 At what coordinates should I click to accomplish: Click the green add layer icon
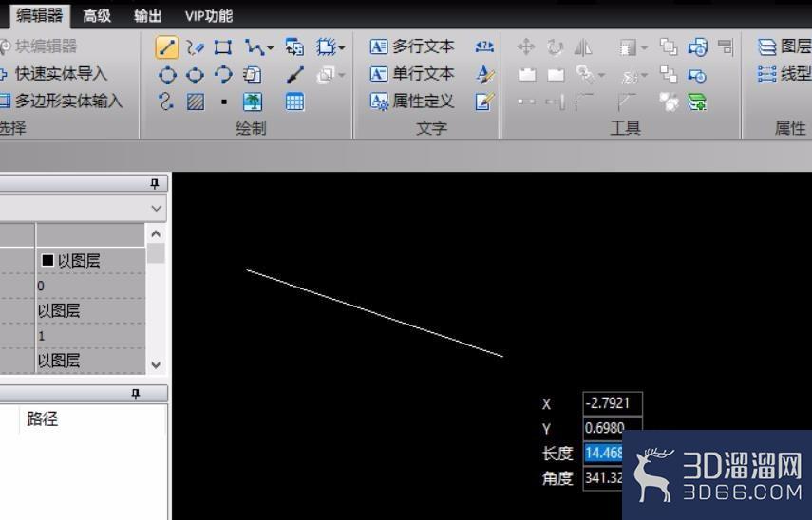click(x=697, y=102)
